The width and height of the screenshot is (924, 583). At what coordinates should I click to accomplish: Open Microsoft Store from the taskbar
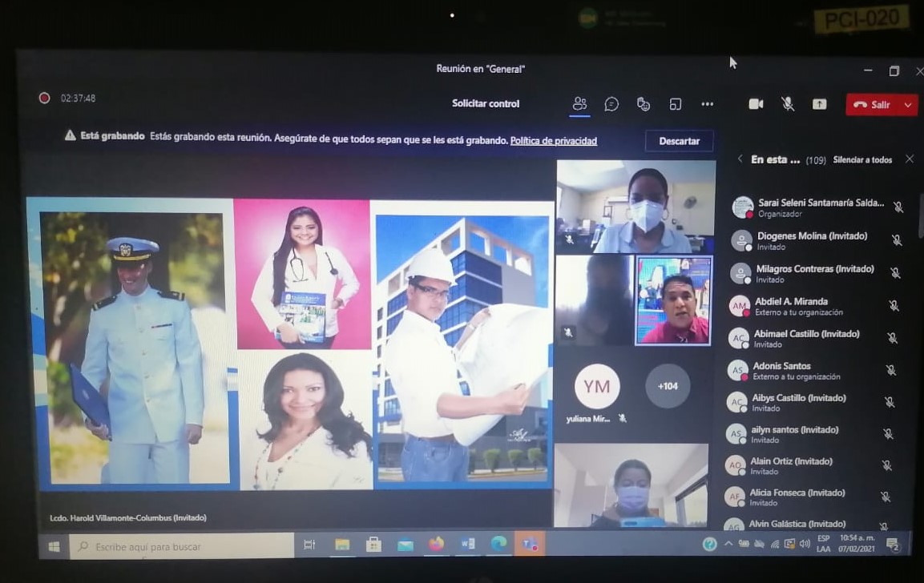coord(373,545)
